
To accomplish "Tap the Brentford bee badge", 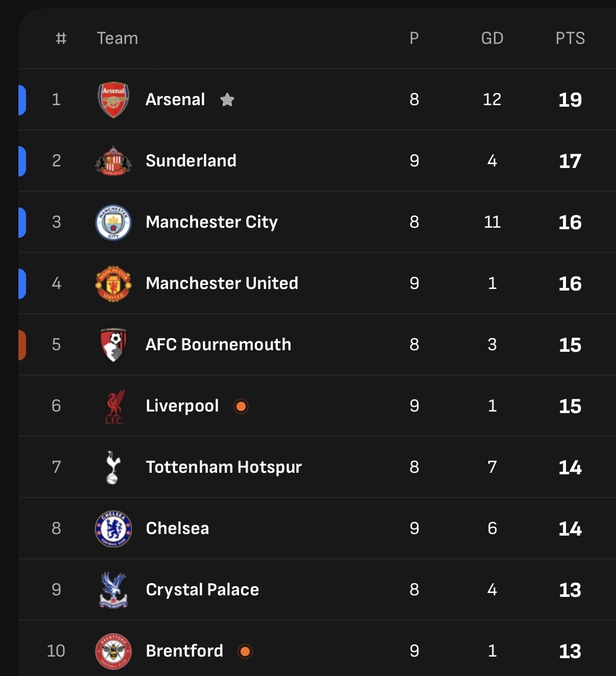I will coord(113,651).
